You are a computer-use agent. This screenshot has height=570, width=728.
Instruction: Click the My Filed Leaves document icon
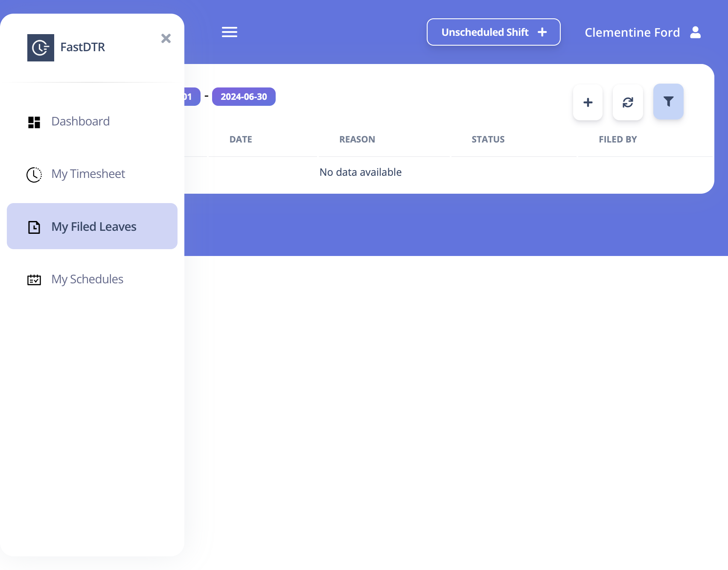(34, 227)
